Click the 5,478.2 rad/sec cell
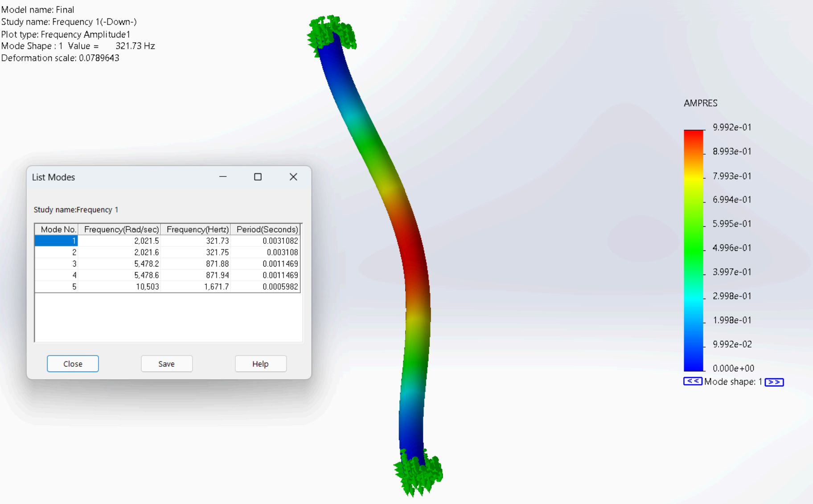 tap(120, 264)
